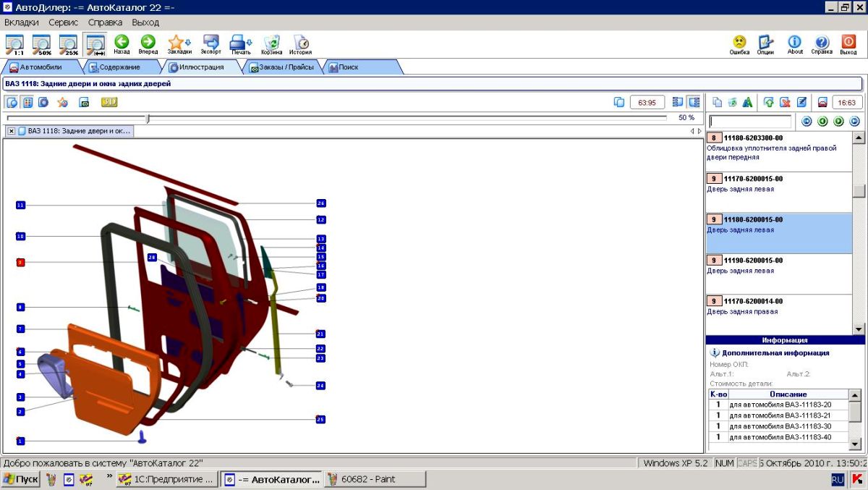Open the About info icon
This screenshot has width=868, height=490.
pyautogui.click(x=795, y=44)
